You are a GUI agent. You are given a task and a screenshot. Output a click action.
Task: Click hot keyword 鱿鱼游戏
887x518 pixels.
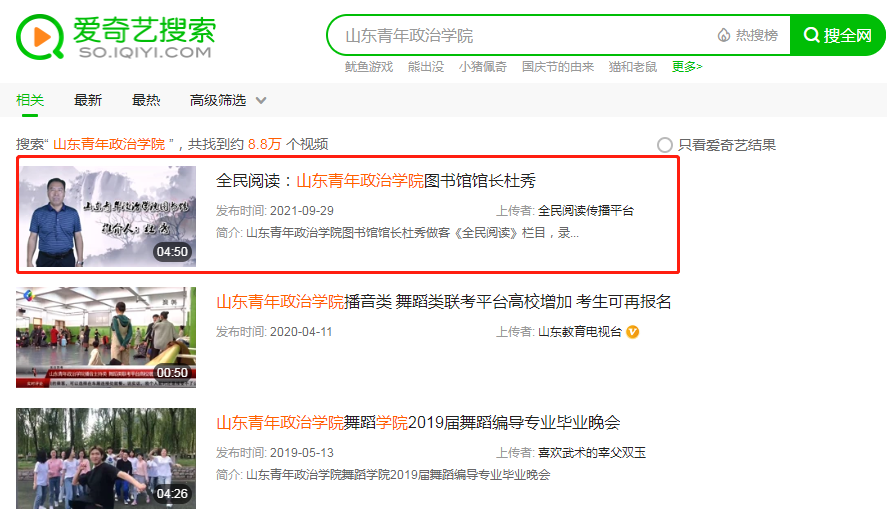[x=368, y=67]
